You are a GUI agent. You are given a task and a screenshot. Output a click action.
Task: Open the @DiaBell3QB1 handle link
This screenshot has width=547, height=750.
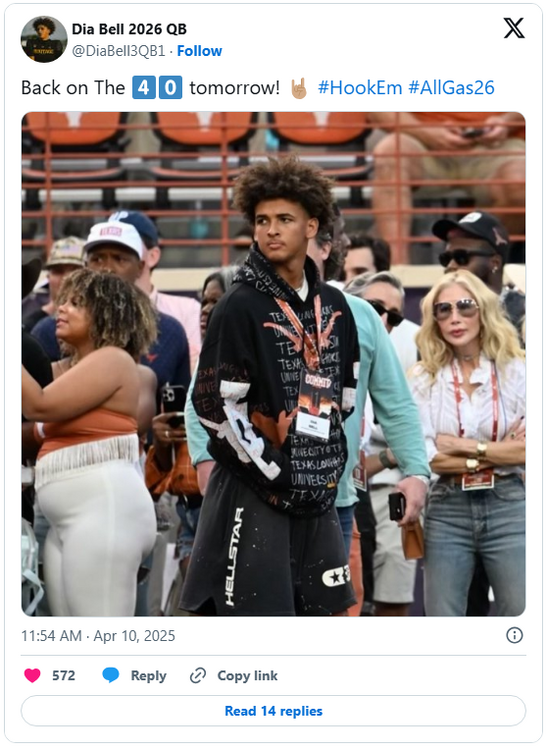click(x=118, y=51)
